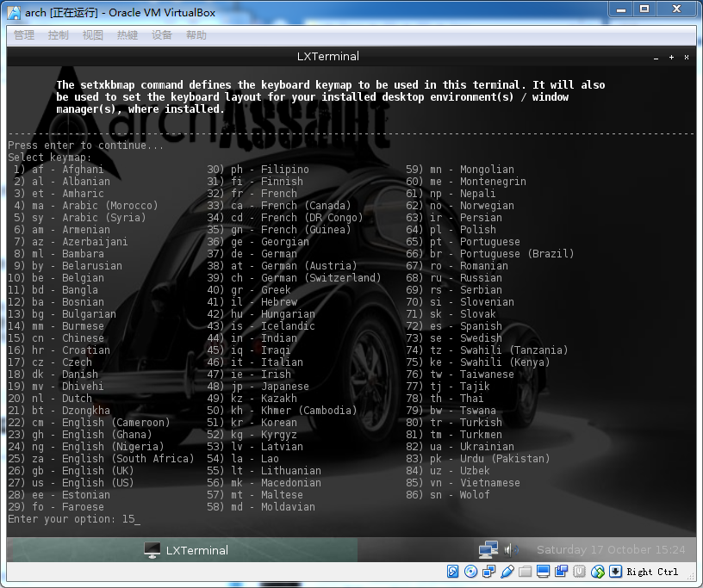This screenshot has height=588, width=703.
Task: Click keymap row '59) mn - Mongolian'
Action: [x=460, y=170]
